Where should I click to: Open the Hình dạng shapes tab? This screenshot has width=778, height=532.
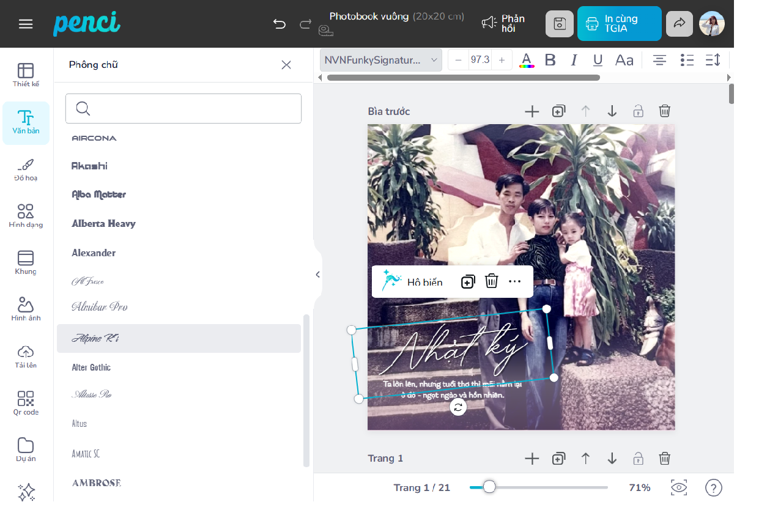(x=26, y=216)
